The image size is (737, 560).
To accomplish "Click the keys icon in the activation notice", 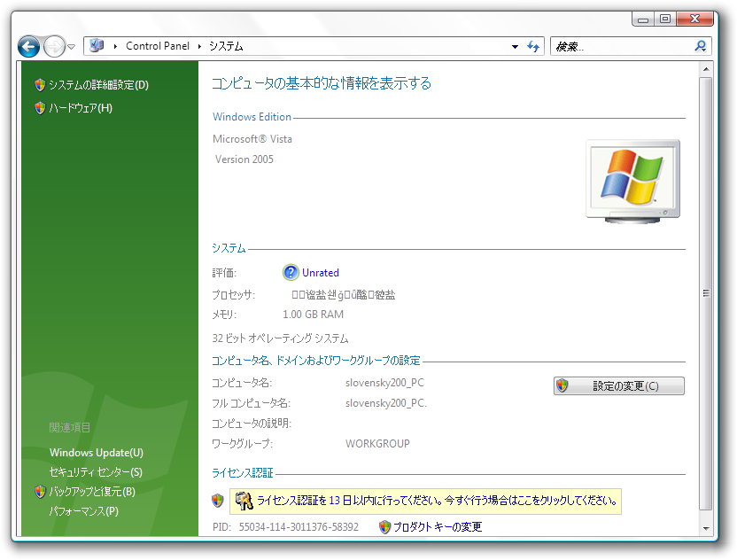I will [x=244, y=501].
